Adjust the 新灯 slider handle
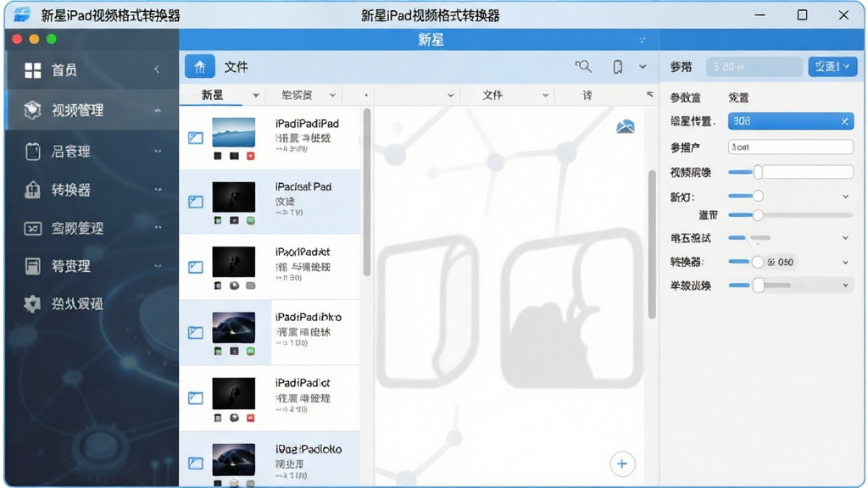 [x=758, y=196]
